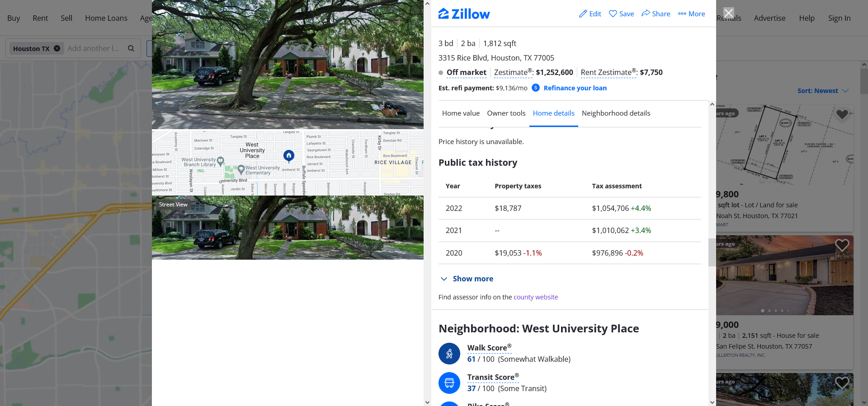Click the Zestimate label link

[x=513, y=72]
